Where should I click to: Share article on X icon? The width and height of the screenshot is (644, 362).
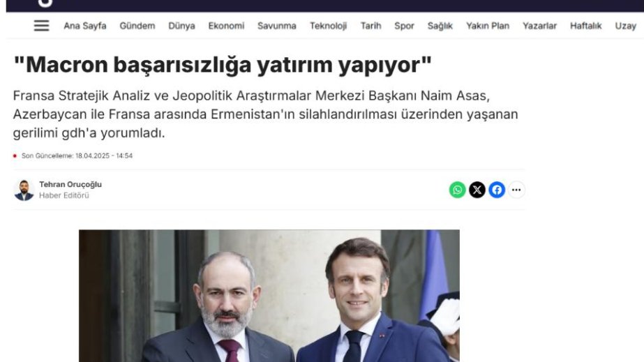[477, 190]
